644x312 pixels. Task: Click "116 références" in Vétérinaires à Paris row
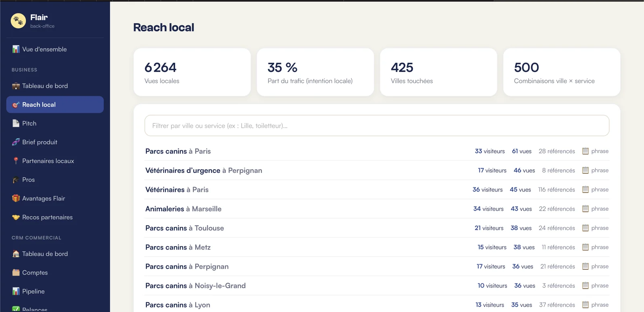coord(556,189)
